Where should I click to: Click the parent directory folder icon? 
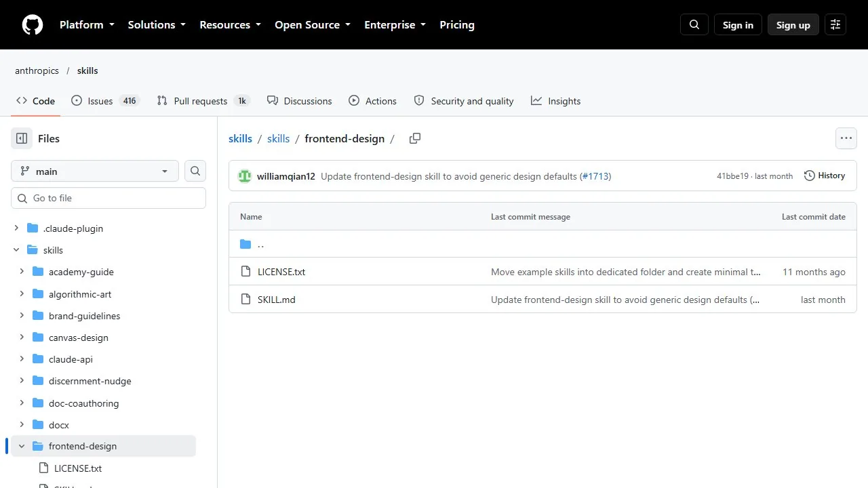pyautogui.click(x=245, y=244)
